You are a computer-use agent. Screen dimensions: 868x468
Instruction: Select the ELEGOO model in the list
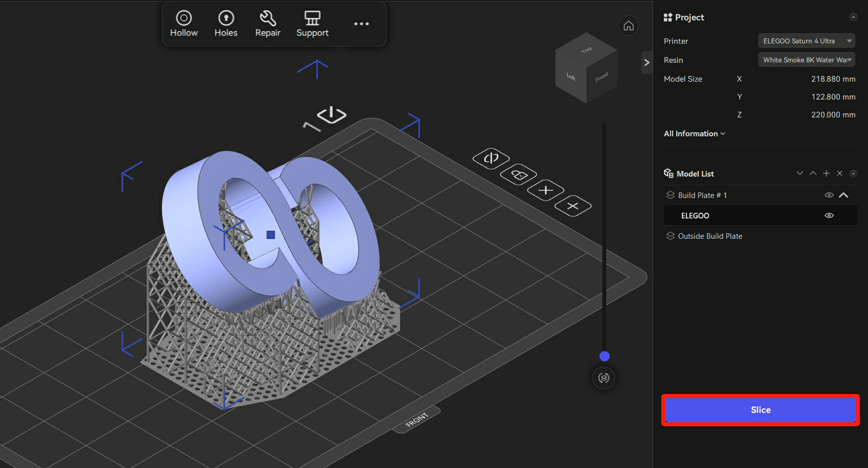tap(760, 215)
